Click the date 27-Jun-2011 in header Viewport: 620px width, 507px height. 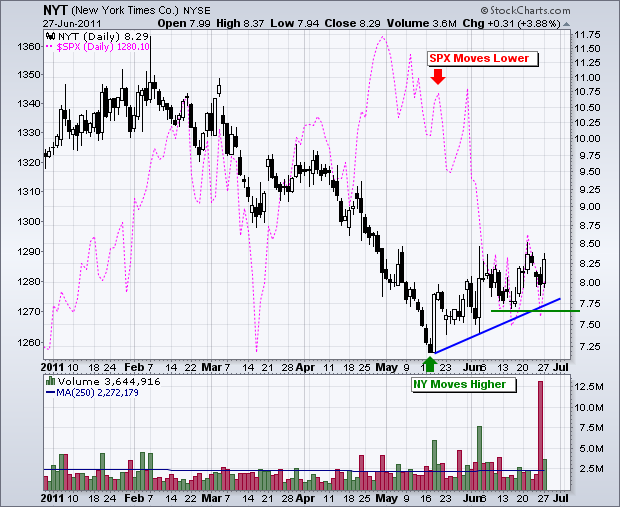[x=72, y=24]
